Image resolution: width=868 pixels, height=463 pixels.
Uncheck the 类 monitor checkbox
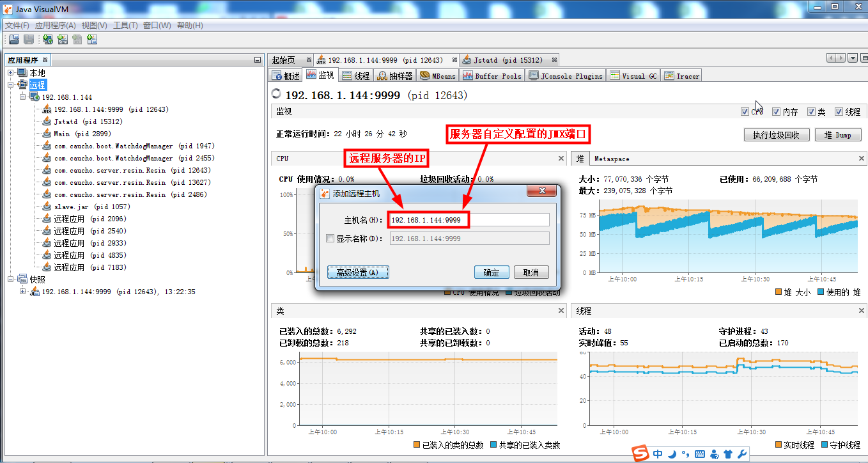click(x=811, y=112)
